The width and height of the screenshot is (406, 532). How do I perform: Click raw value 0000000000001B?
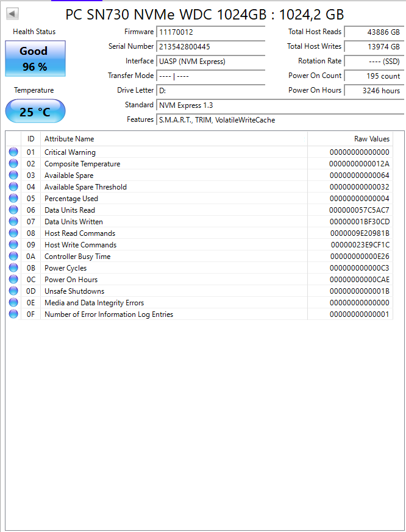point(360,291)
